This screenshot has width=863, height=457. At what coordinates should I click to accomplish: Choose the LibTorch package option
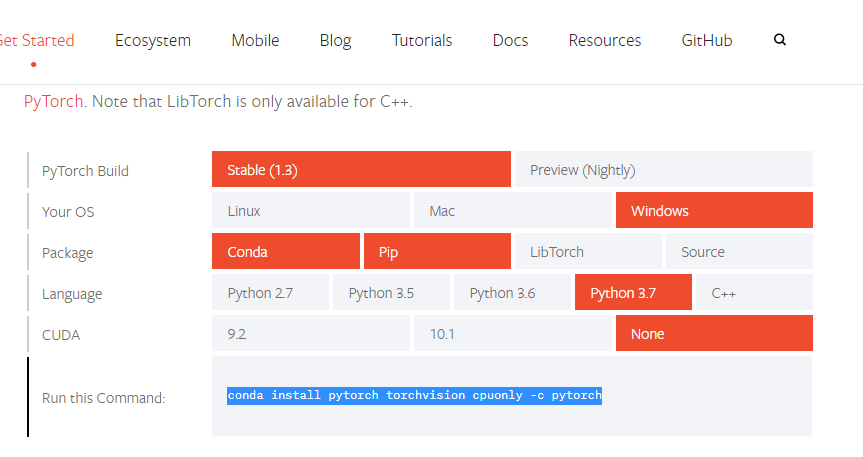tap(588, 251)
